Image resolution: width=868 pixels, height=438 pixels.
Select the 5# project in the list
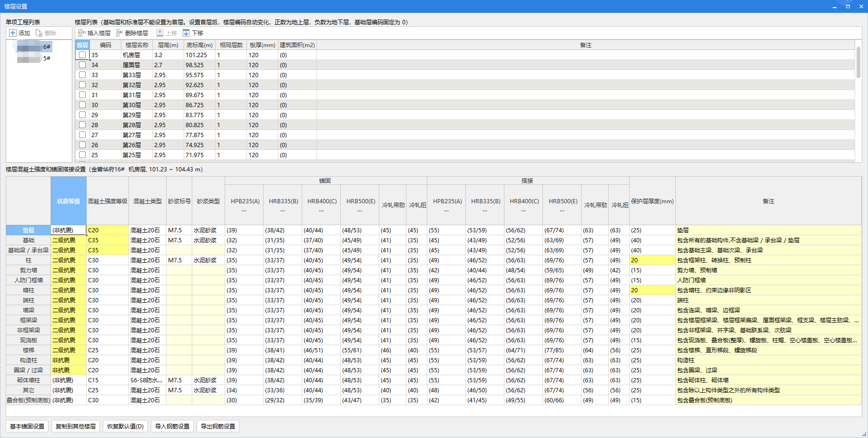pos(33,58)
